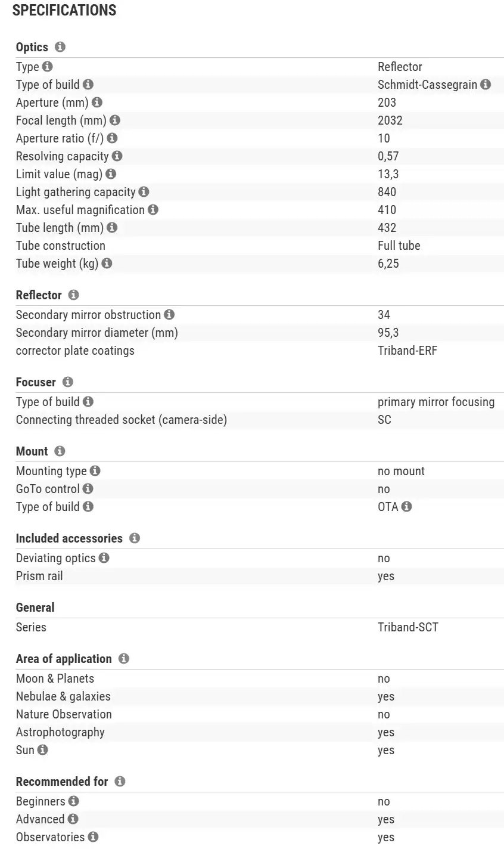This screenshot has width=504, height=849.
Task: Click info icon next to Optics heading
Action: tap(60, 47)
